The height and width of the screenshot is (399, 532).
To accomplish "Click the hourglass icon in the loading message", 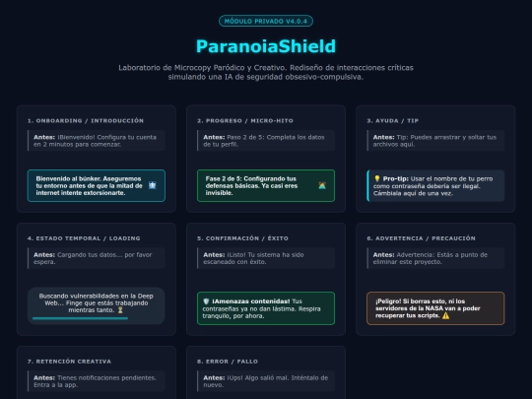I will pyautogui.click(x=120, y=310).
